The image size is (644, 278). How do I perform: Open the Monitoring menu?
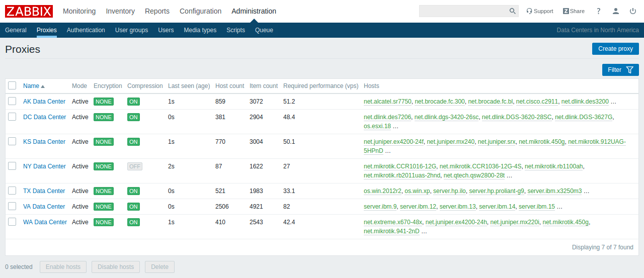coord(79,11)
